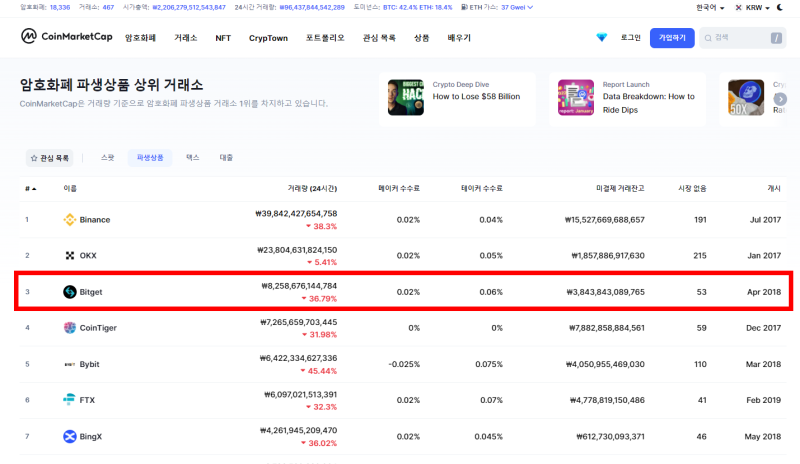
Task: Open the 포트폴리오 menu
Action: (x=325, y=38)
